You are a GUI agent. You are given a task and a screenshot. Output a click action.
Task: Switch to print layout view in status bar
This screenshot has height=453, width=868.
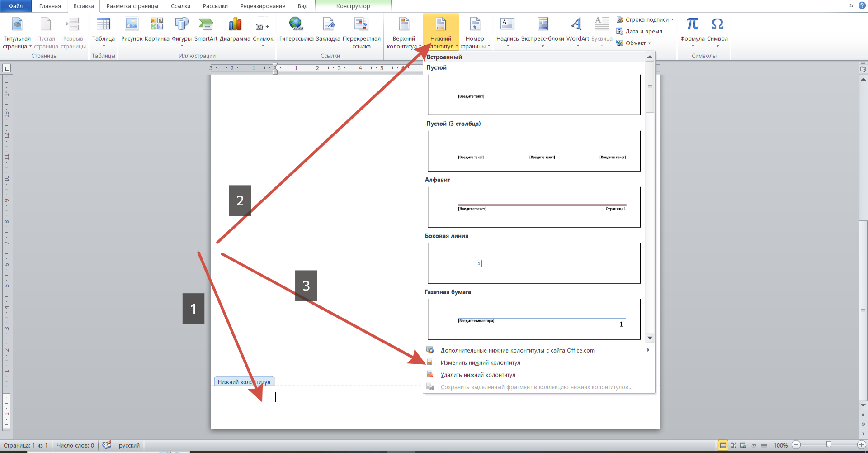click(x=723, y=445)
